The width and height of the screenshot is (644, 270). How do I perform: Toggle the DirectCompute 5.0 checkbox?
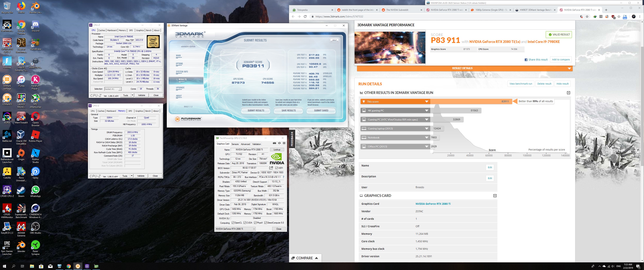click(265, 223)
